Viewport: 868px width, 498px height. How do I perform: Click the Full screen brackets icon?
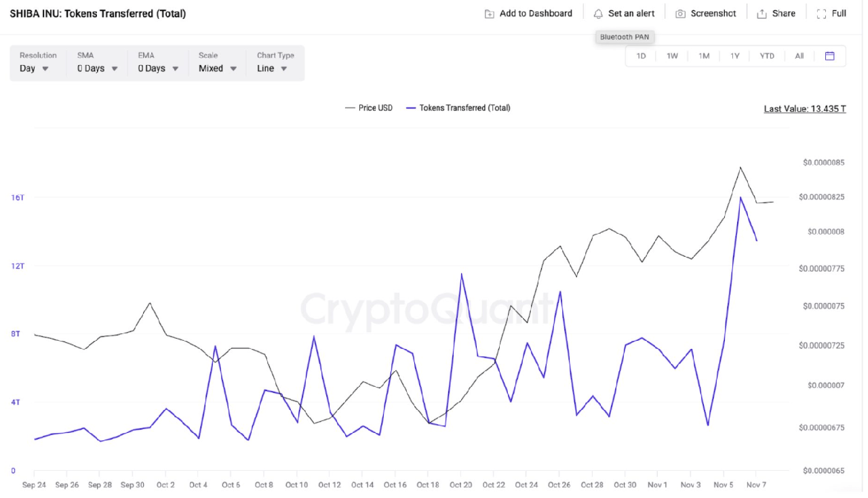pos(821,14)
